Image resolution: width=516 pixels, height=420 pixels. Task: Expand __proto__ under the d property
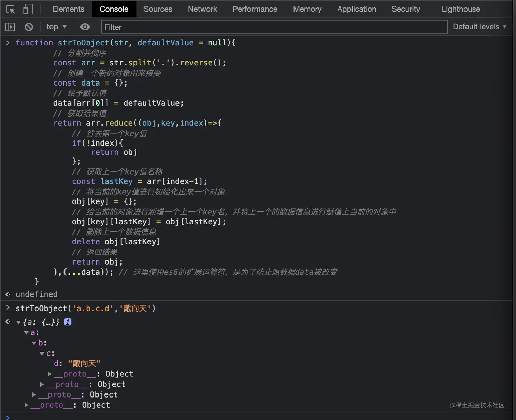(50, 374)
